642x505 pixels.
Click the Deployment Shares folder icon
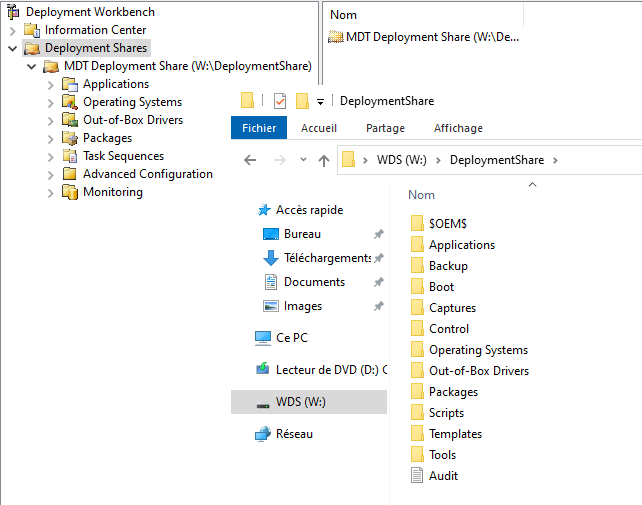click(32, 48)
